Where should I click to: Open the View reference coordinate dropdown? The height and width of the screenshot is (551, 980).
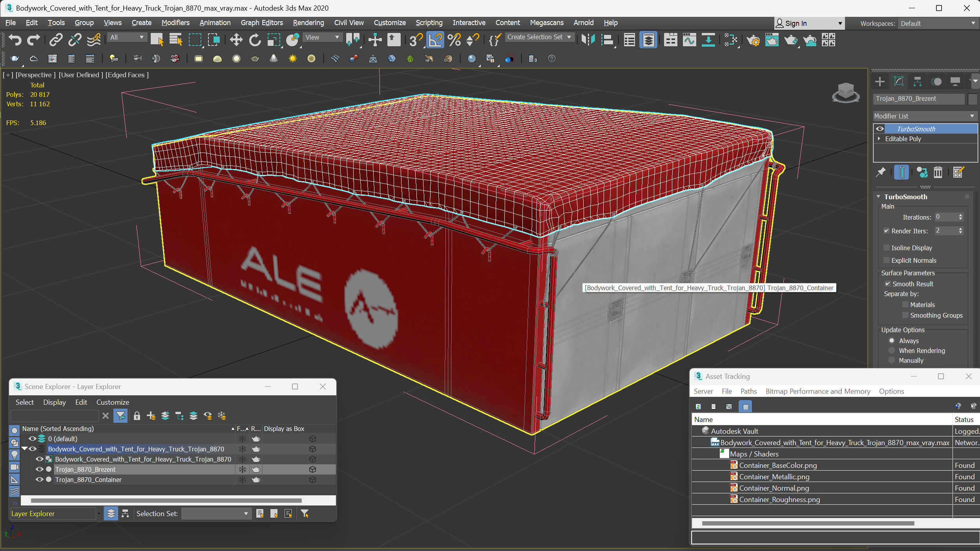(x=322, y=38)
